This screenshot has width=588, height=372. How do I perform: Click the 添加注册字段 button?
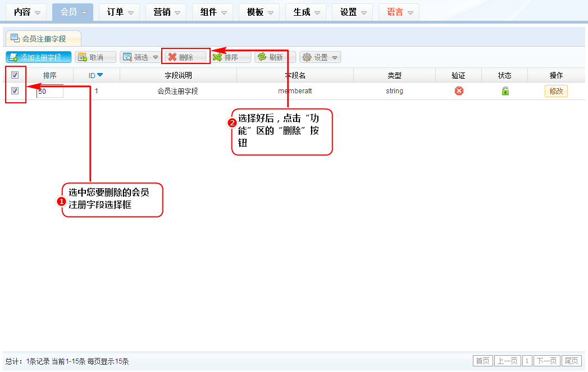pos(39,57)
